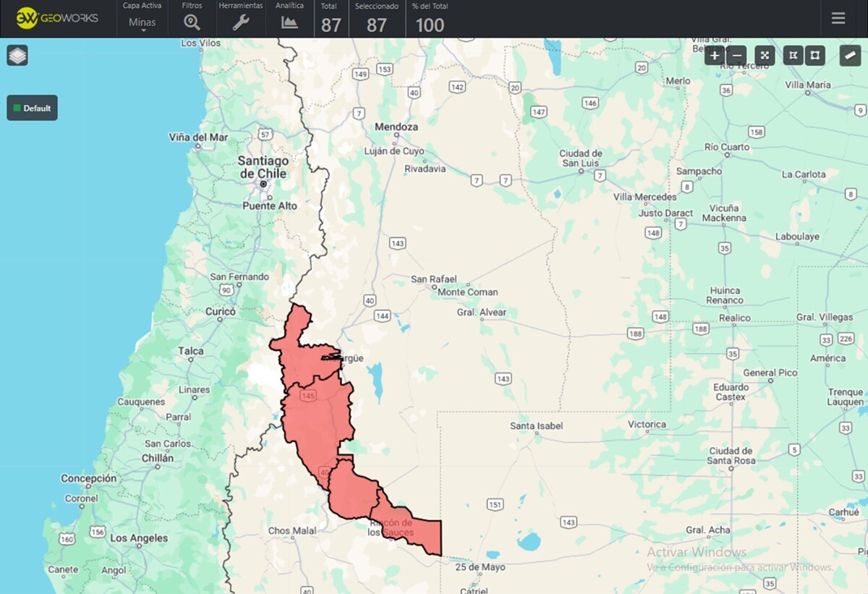Fit map to full extent
Screen dimensions: 868x594
coord(765,56)
